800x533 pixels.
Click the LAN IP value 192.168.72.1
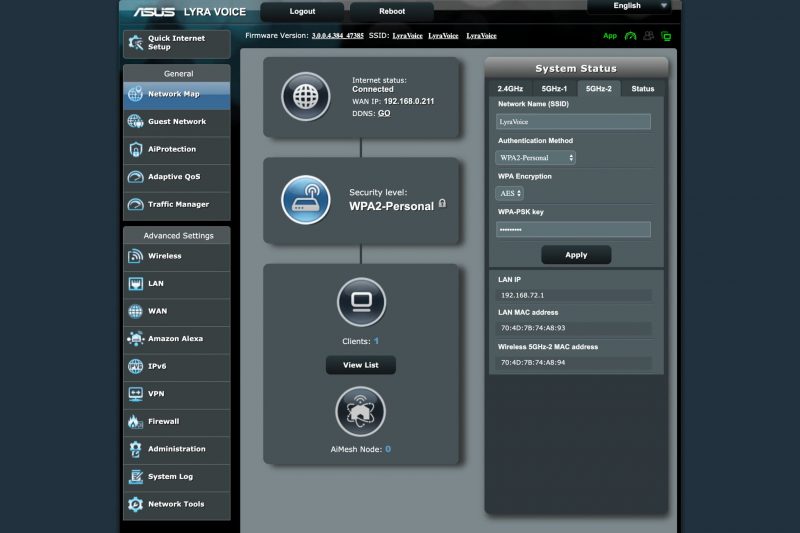pos(522,295)
